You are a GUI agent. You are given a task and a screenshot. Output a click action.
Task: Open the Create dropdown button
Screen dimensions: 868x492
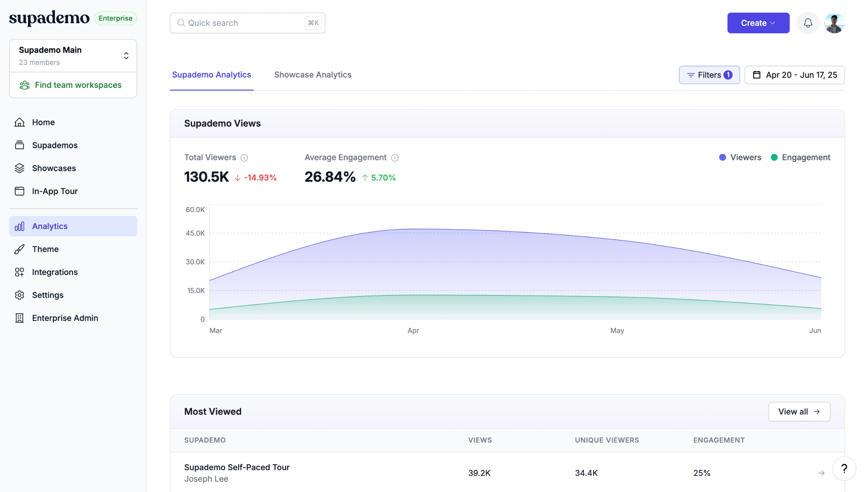[x=758, y=23]
